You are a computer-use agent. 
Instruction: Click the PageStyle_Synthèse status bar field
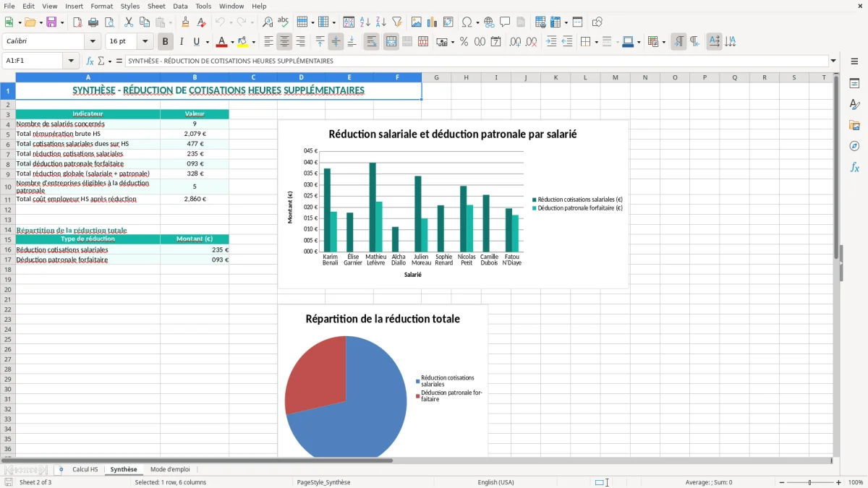(323, 482)
